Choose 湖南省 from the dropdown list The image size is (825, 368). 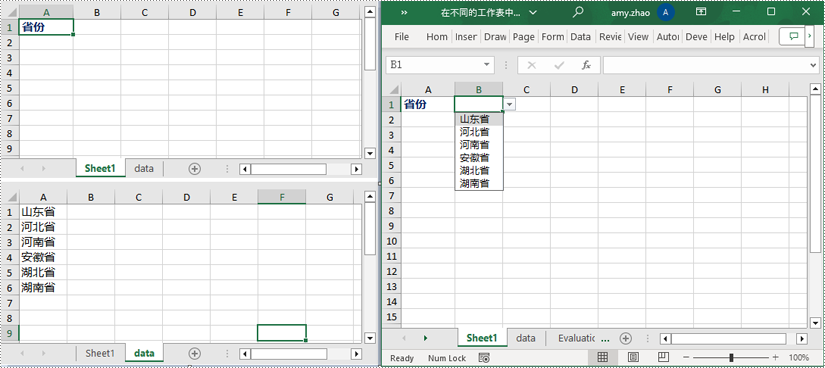(x=479, y=183)
